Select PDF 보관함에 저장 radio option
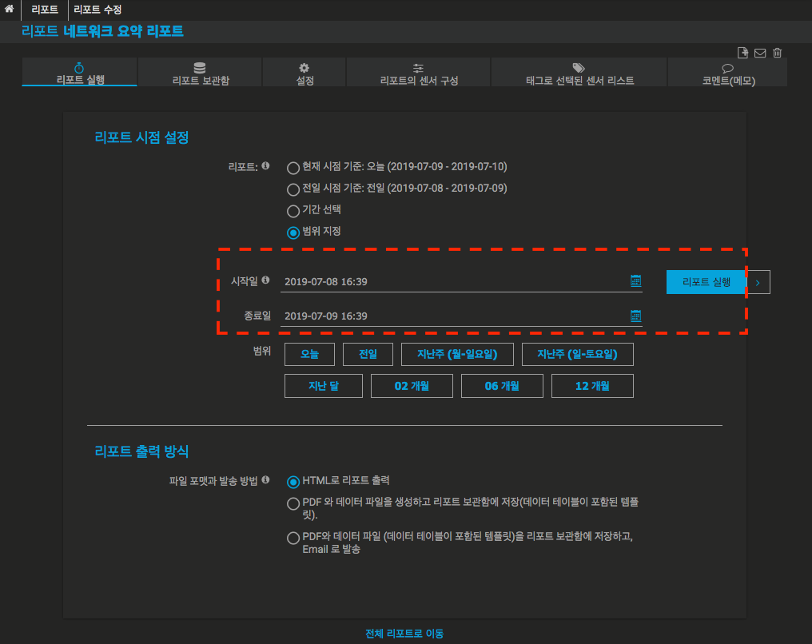 [293, 503]
